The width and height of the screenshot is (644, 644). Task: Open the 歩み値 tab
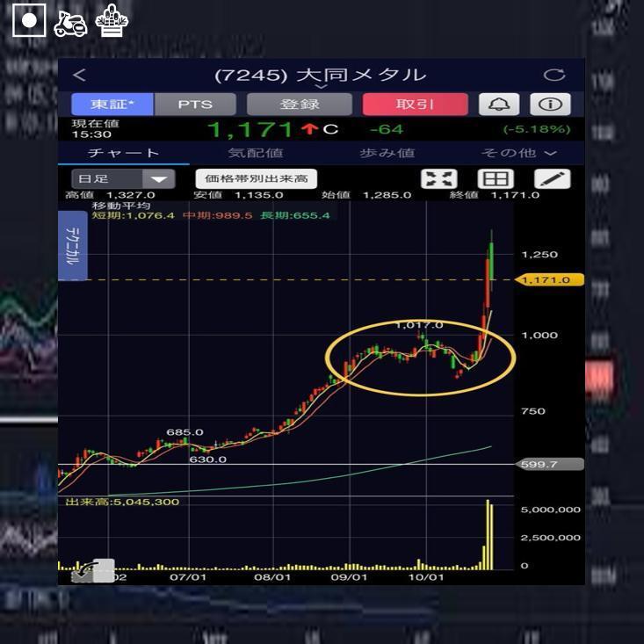pyautogui.click(x=387, y=153)
